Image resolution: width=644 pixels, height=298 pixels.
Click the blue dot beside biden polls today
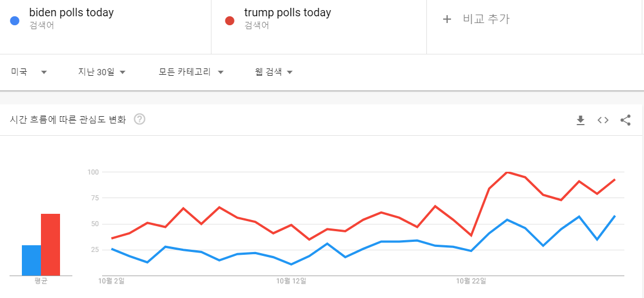pyautogui.click(x=15, y=21)
